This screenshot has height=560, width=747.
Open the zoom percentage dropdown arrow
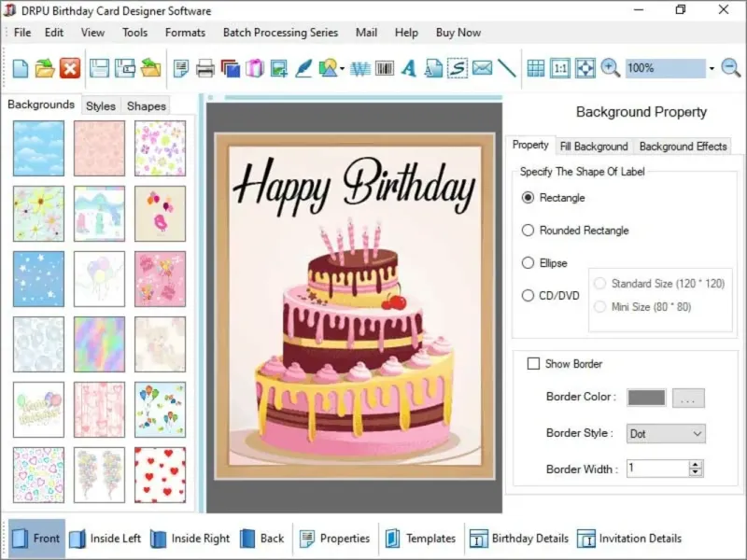712,68
